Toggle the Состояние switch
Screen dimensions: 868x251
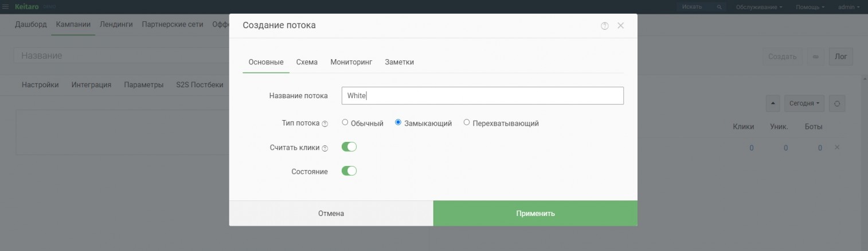tap(349, 171)
